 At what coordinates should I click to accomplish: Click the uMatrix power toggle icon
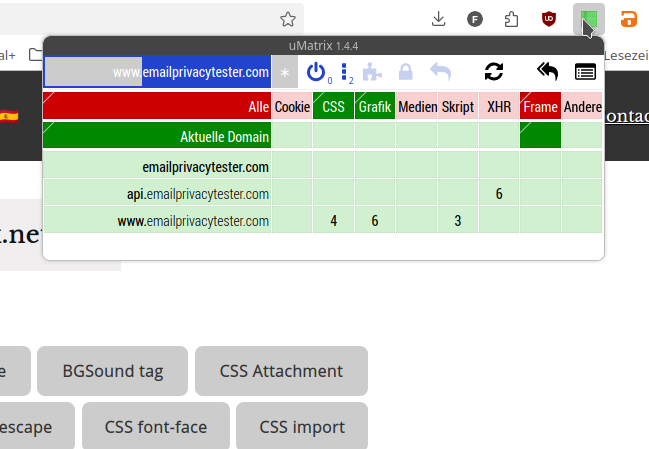(x=316, y=72)
